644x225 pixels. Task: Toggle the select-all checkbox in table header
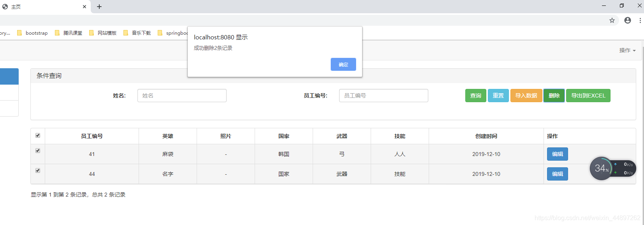(38, 135)
